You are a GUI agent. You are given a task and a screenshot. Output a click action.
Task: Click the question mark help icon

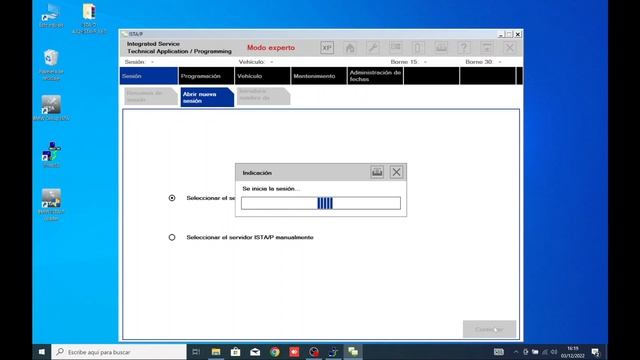tap(464, 48)
